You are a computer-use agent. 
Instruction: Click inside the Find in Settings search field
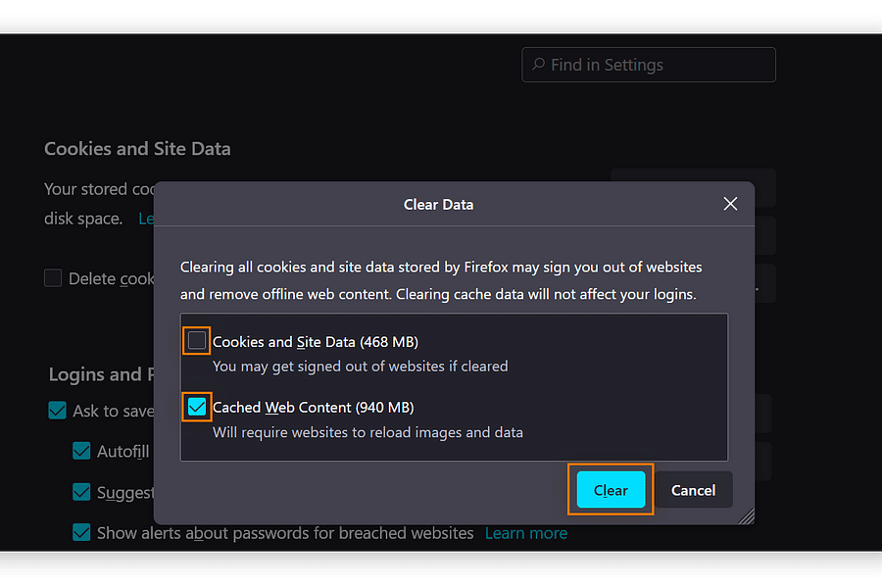(x=647, y=64)
